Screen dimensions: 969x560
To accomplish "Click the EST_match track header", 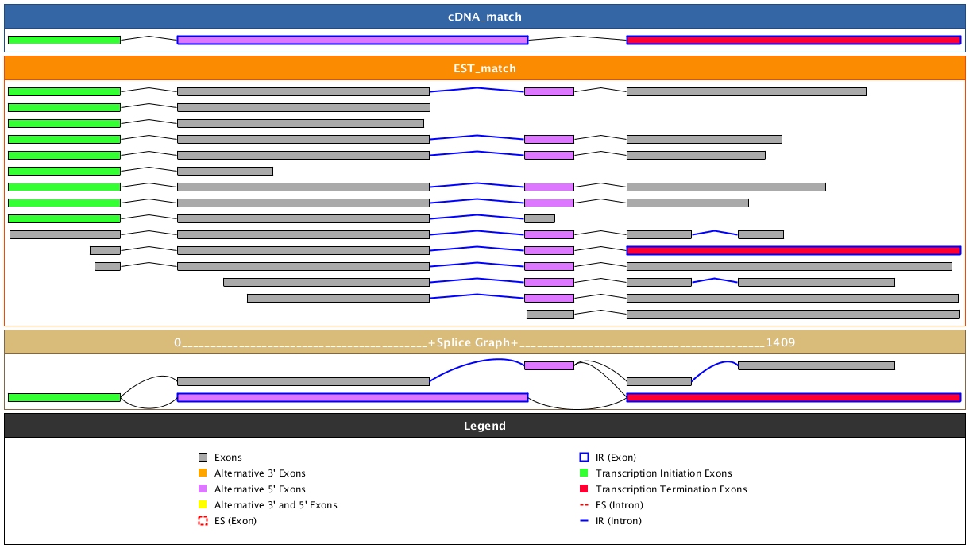I will point(484,68).
